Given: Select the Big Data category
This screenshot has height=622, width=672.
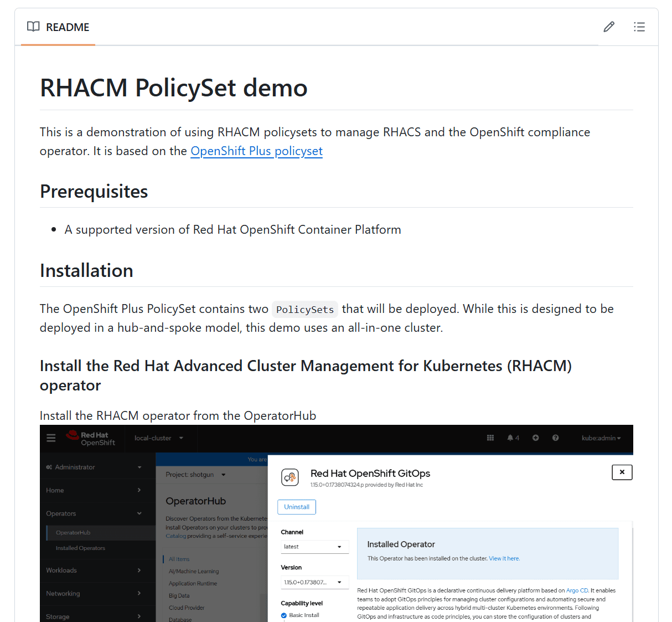Looking at the screenshot, I should click(179, 595).
